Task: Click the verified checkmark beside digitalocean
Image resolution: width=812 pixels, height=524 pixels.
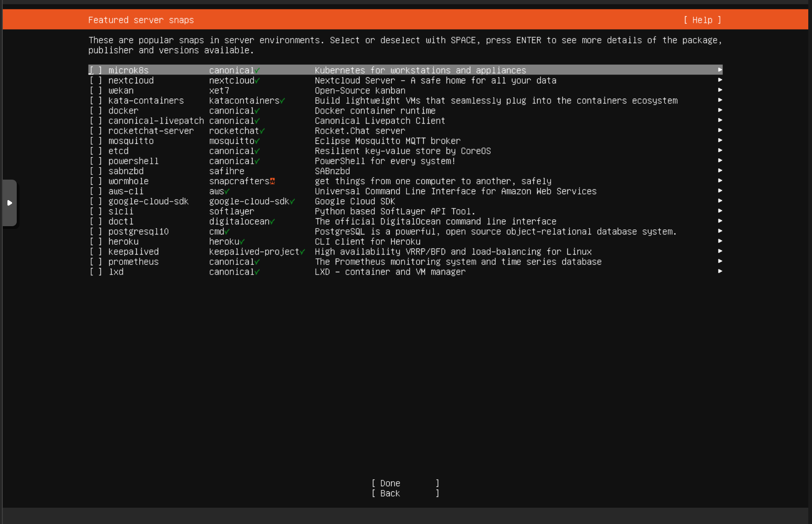Action: coord(273,222)
